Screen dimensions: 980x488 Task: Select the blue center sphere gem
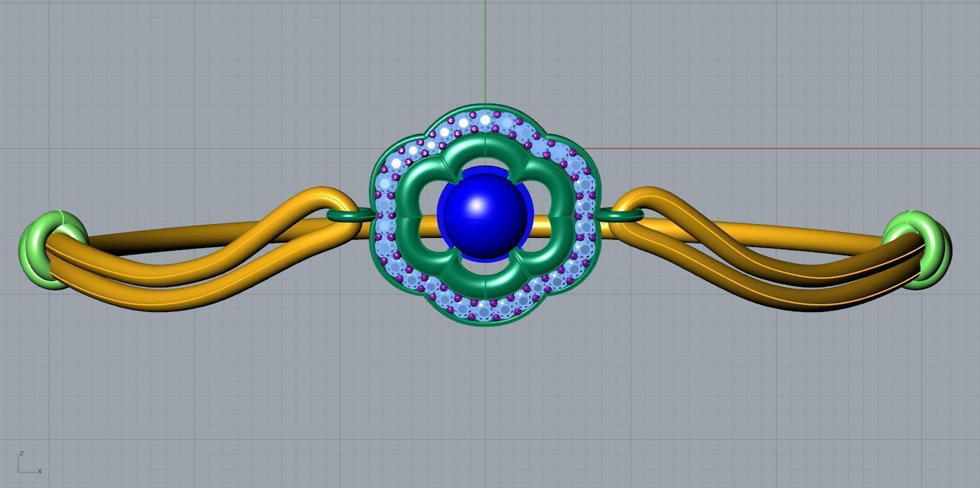point(485,214)
